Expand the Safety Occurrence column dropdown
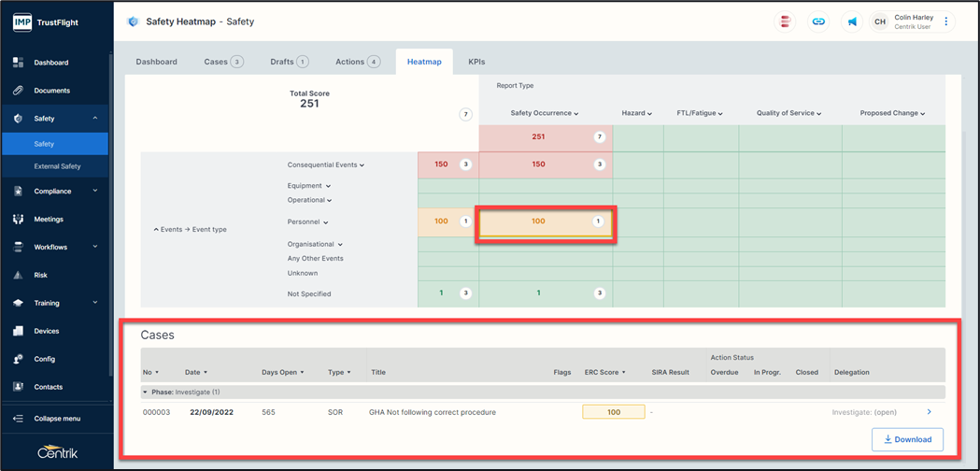This screenshot has height=471, width=980. pos(544,113)
